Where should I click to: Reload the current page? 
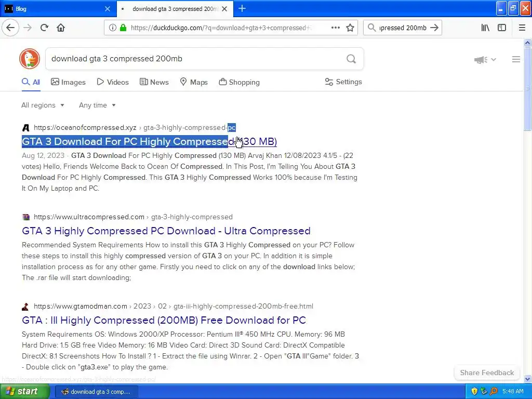tap(44, 28)
